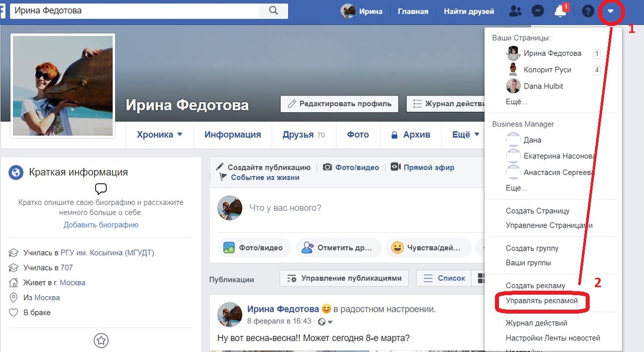Screen dimensions: 644x352
Task: Click the biography speech bubble icon
Action: click(x=101, y=189)
